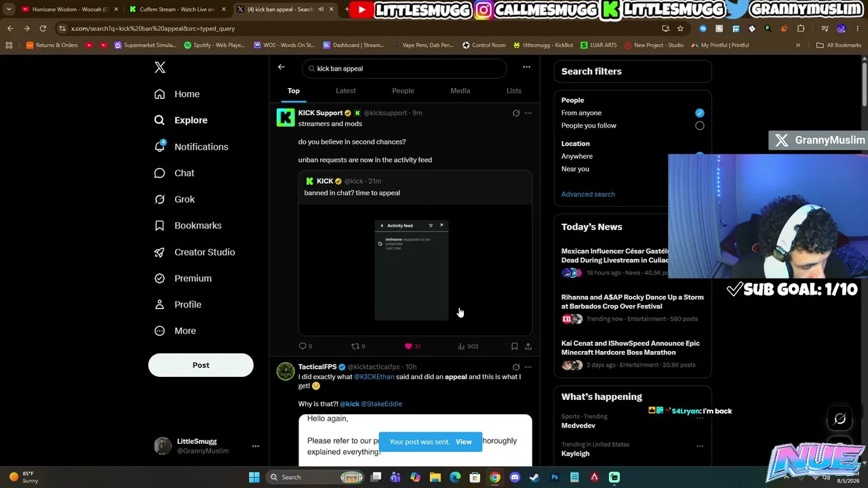Switch to the Top results tab
The height and width of the screenshot is (488, 868).
(294, 91)
